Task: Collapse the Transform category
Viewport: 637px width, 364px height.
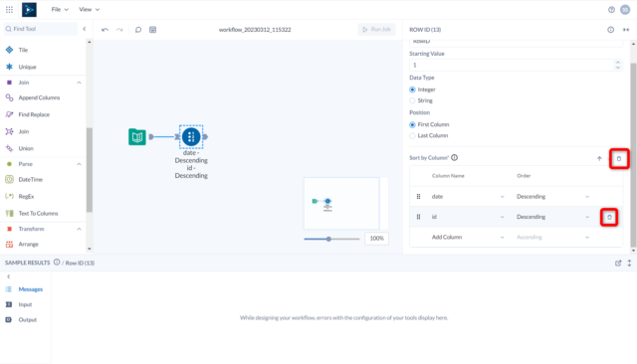Action: [80, 230]
